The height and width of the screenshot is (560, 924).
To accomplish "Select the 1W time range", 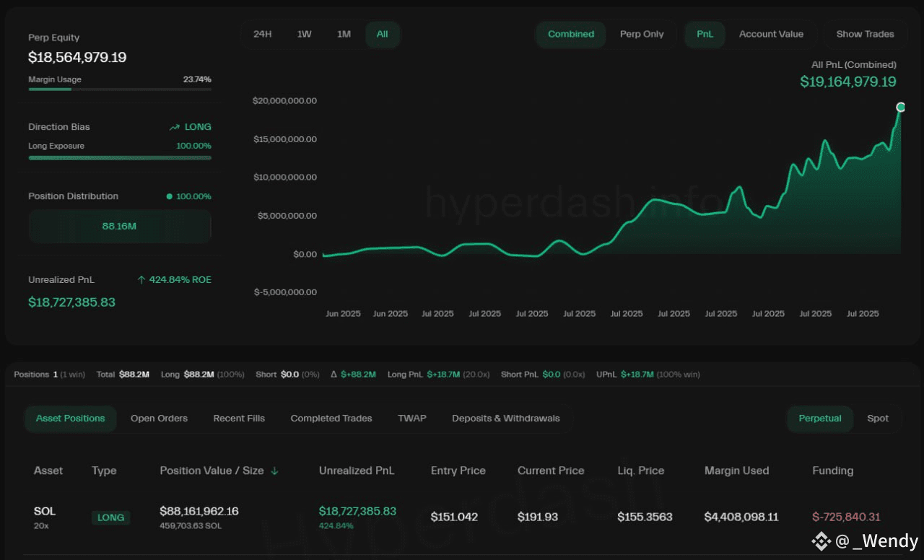I will click(305, 35).
